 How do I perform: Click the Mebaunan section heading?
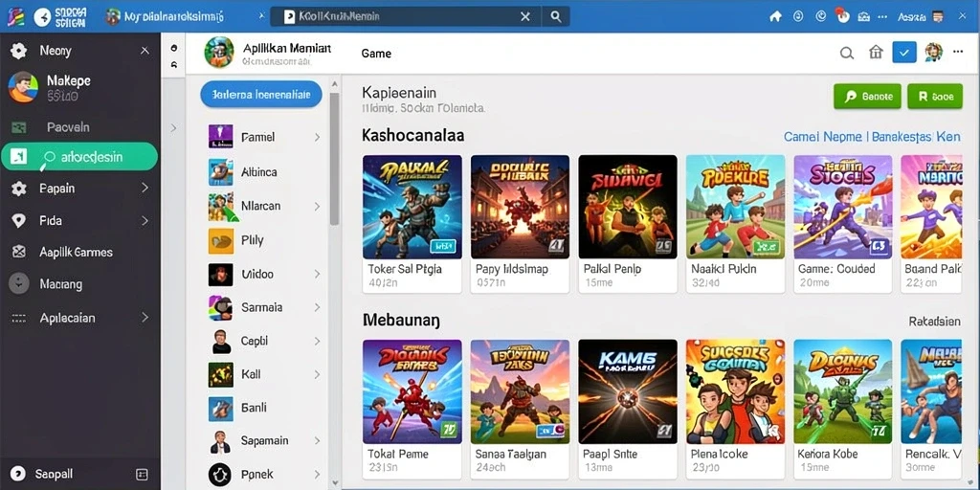click(401, 321)
